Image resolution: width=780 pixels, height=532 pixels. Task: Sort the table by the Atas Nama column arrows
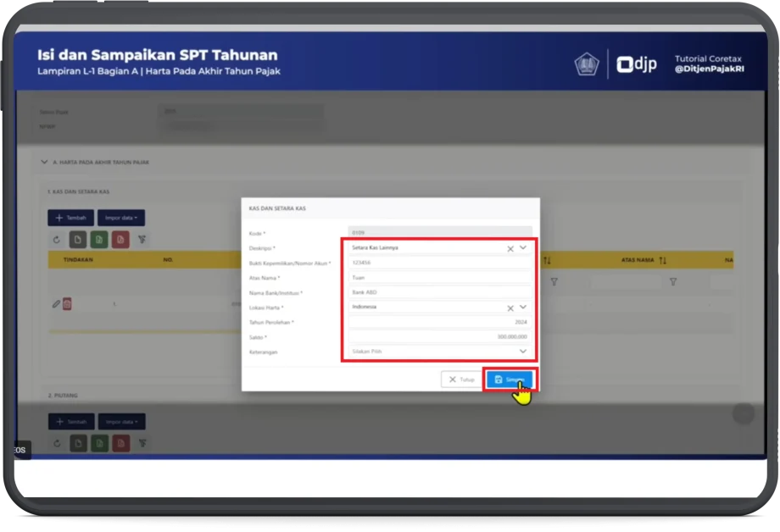click(662, 260)
